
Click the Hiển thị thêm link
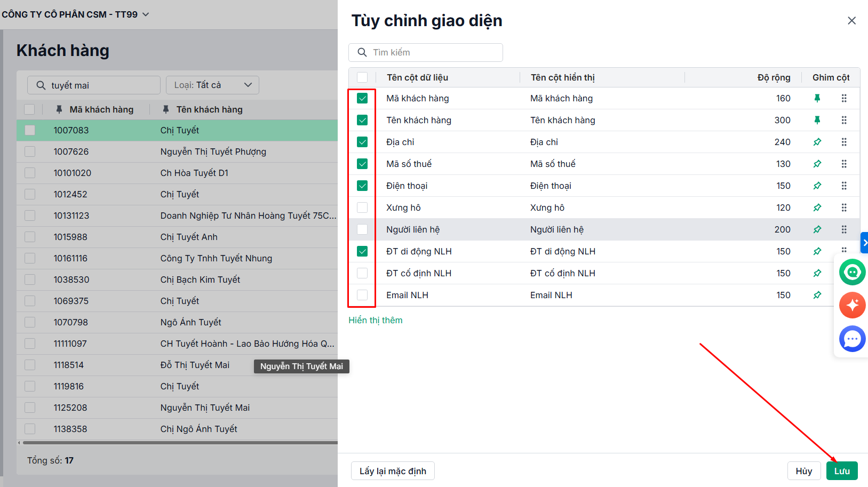coord(376,320)
